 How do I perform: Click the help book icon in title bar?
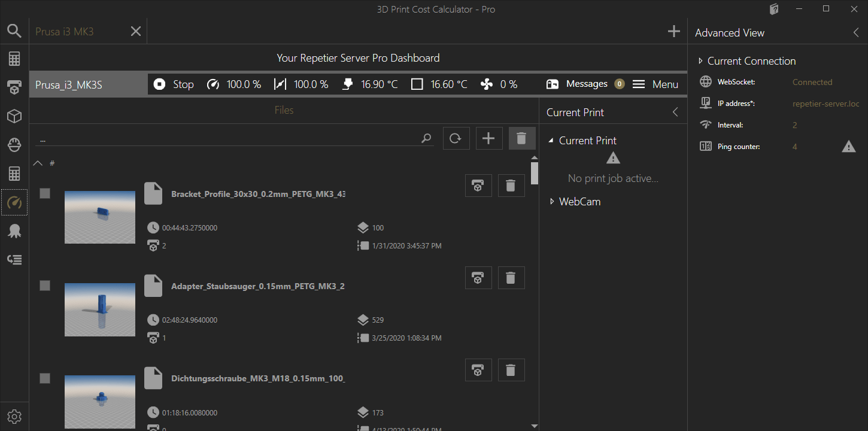(x=774, y=9)
